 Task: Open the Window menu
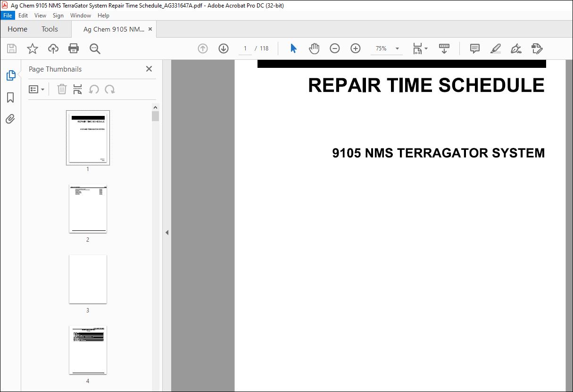click(x=81, y=16)
